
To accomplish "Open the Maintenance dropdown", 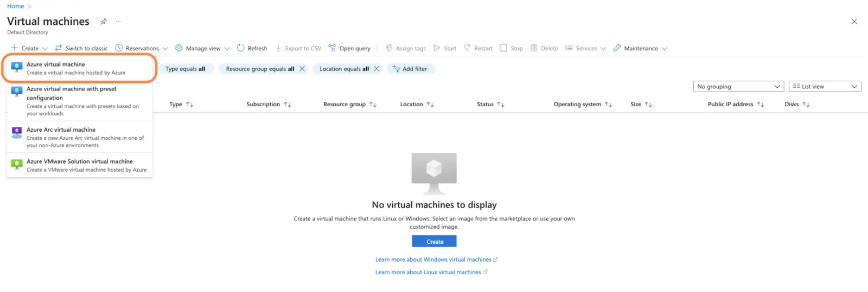I will pos(640,48).
